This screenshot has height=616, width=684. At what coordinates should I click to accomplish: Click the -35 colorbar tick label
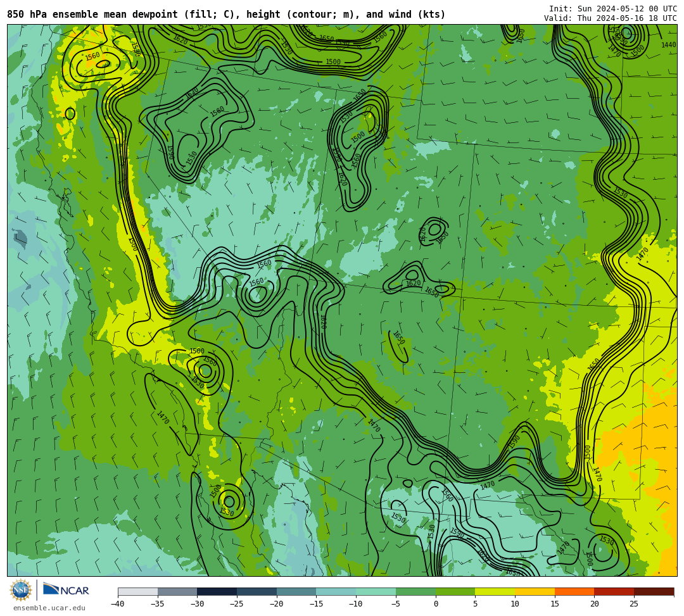(157, 604)
